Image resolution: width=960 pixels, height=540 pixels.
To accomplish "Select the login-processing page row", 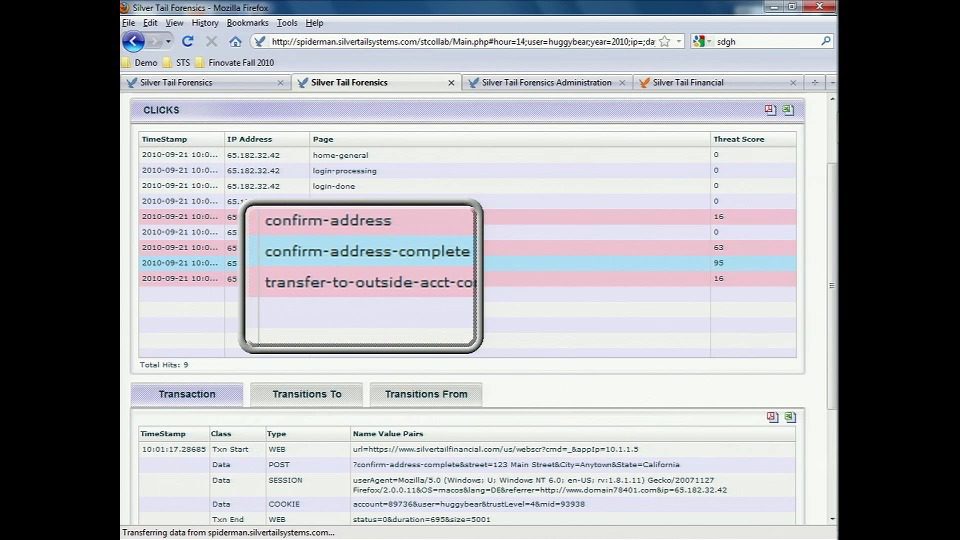I will pyautogui.click(x=467, y=171).
